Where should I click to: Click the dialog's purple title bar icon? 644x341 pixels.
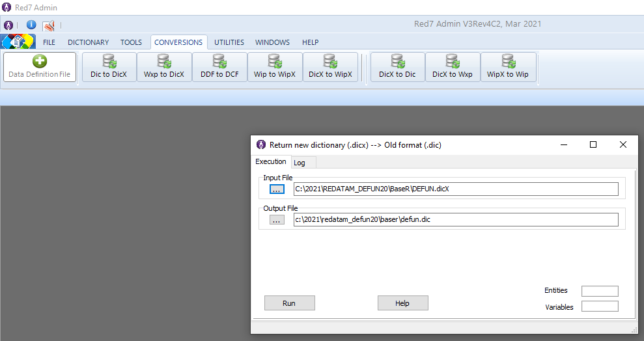click(261, 144)
